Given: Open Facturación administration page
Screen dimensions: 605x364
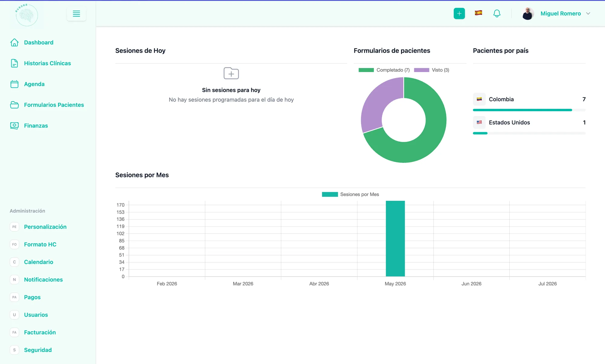Looking at the screenshot, I should pyautogui.click(x=40, y=332).
